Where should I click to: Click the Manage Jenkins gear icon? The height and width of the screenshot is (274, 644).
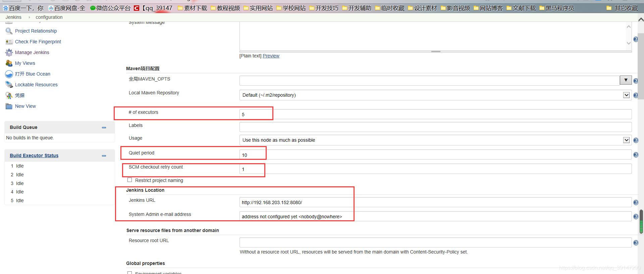[x=9, y=52]
